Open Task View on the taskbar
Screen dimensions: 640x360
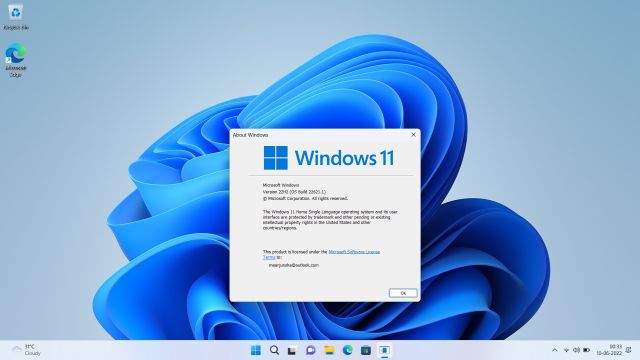pos(292,350)
